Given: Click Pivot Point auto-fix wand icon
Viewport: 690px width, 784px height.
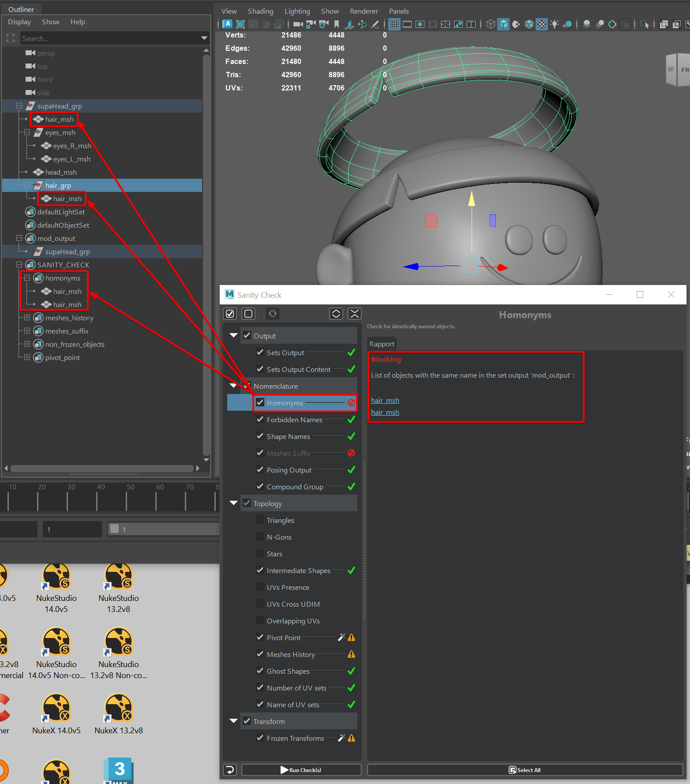Looking at the screenshot, I should pos(341,637).
